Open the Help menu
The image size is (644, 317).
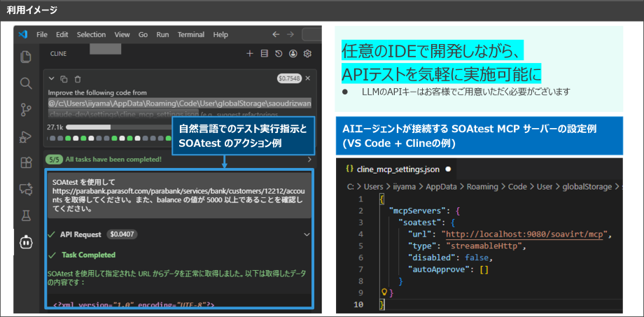[x=220, y=35]
